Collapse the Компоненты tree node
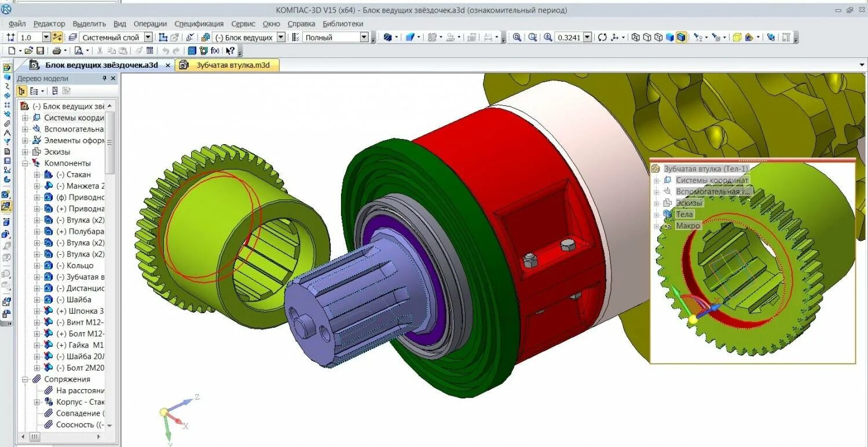The height and width of the screenshot is (447, 868). coord(25,163)
